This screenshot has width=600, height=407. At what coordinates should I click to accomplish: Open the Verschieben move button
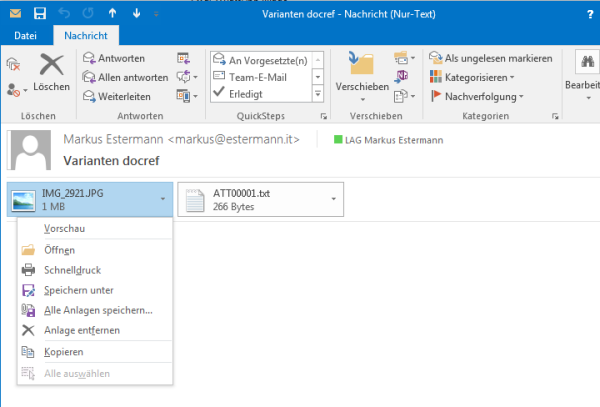click(x=362, y=77)
